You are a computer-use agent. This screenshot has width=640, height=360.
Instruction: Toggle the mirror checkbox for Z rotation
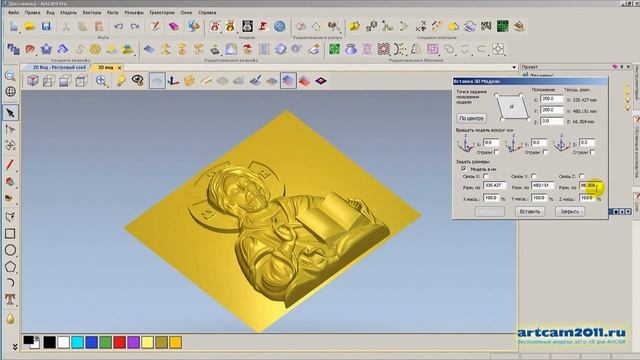coord(592,152)
